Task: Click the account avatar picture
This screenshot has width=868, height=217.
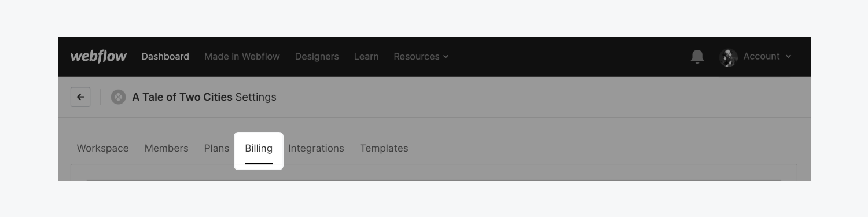Action: (x=728, y=57)
